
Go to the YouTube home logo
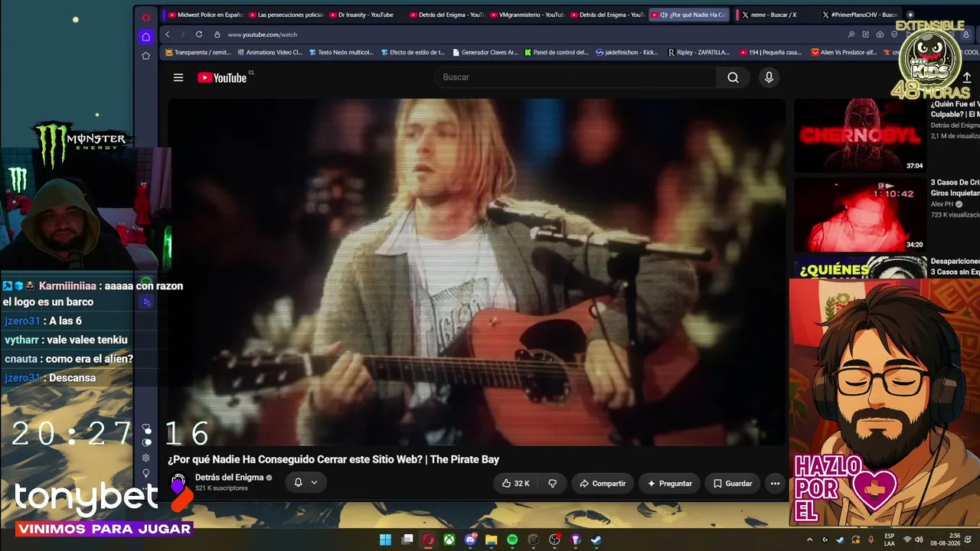point(223,77)
